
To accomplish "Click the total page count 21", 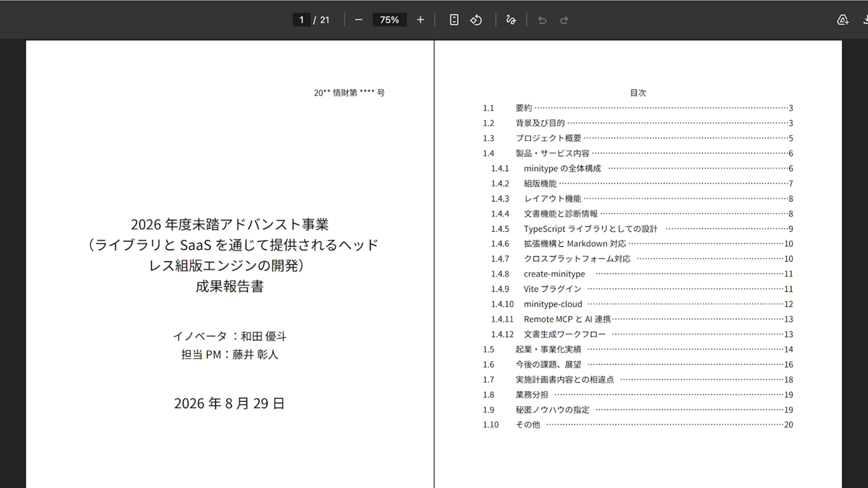I will [x=325, y=20].
